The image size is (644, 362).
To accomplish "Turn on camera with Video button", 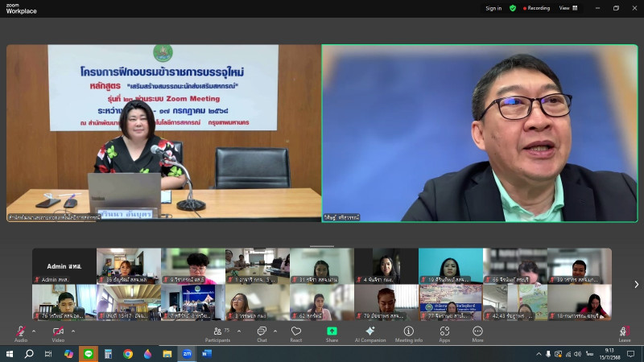I will coord(58,334).
